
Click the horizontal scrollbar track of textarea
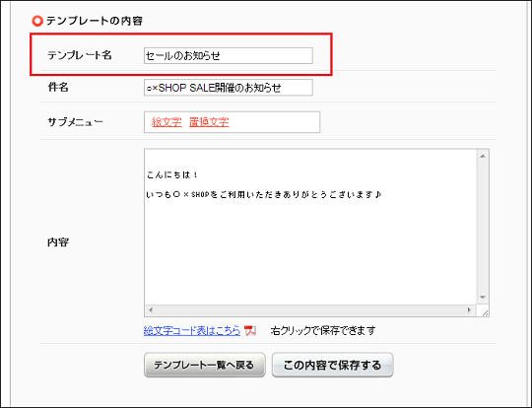[310, 309]
